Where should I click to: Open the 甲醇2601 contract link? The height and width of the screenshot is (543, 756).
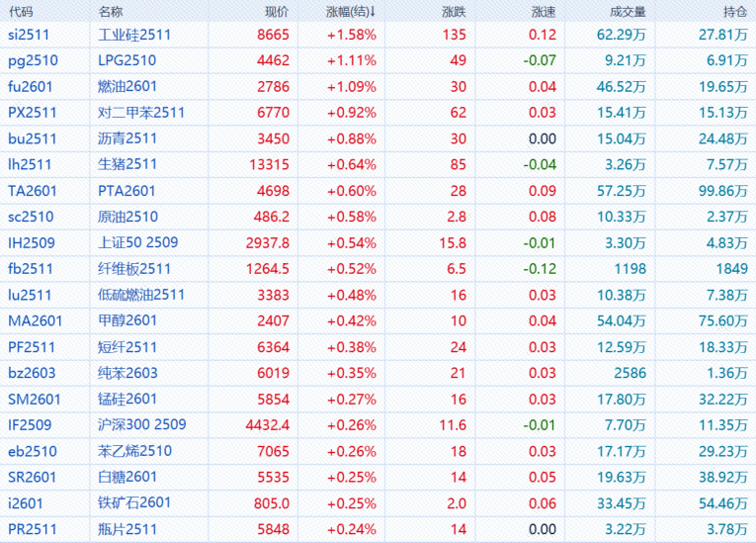click(127, 320)
